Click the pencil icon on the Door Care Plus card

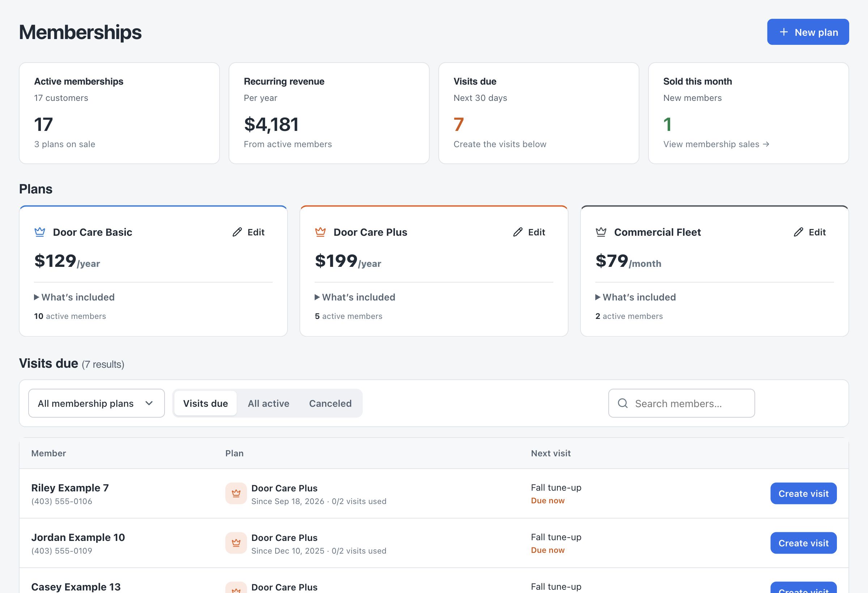518,232
